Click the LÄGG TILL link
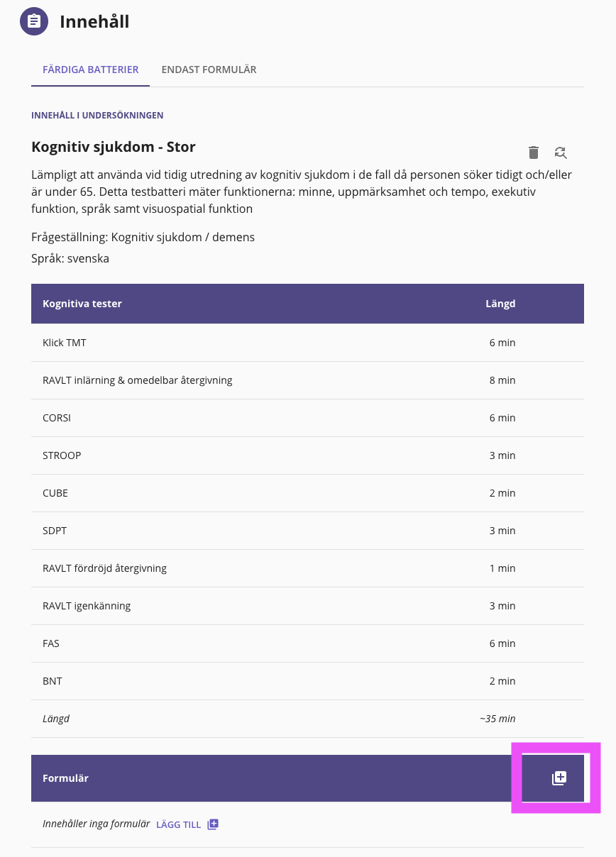This screenshot has width=616, height=857. [x=179, y=824]
